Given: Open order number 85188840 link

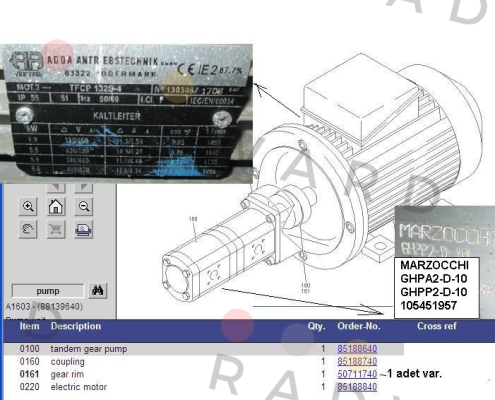Looking at the screenshot, I should 357,387.
